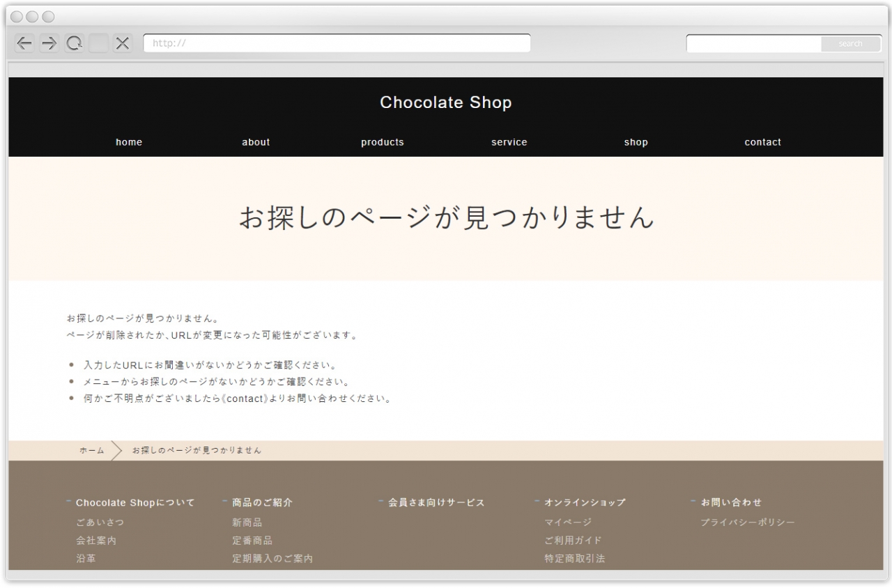Click the browser stop (X) icon
Screen dimensions: 892x588
point(123,43)
